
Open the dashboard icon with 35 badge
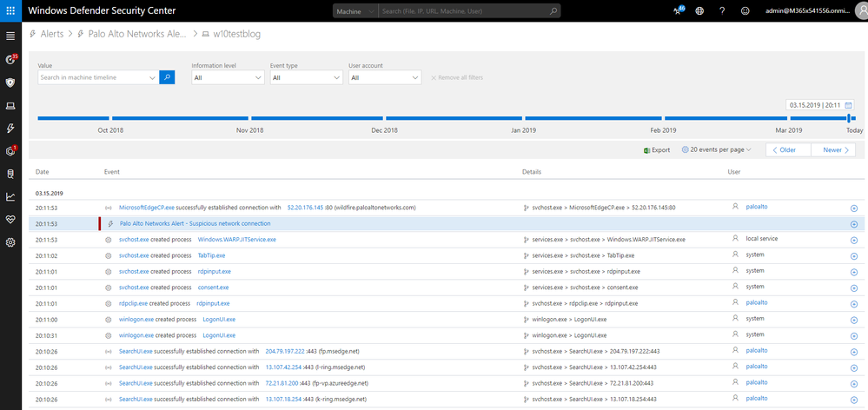(10, 59)
